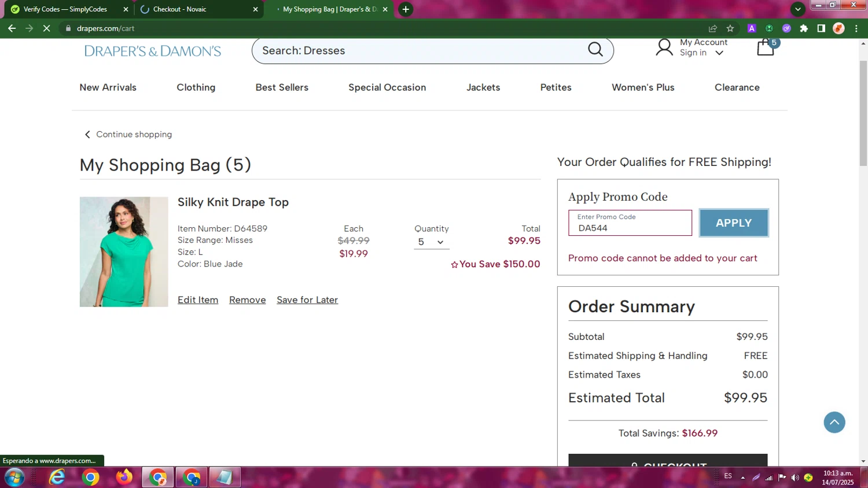Open the shopping bag cart icon

766,47
